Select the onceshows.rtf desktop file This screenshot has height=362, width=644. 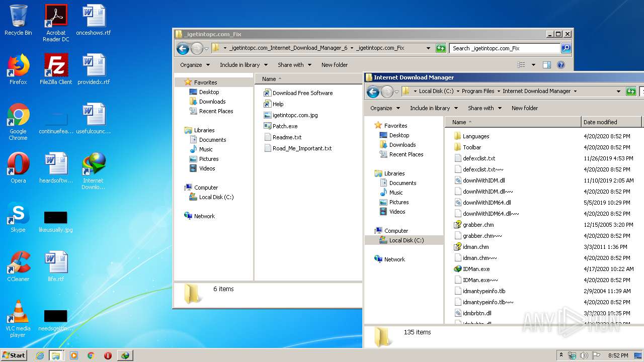(94, 20)
